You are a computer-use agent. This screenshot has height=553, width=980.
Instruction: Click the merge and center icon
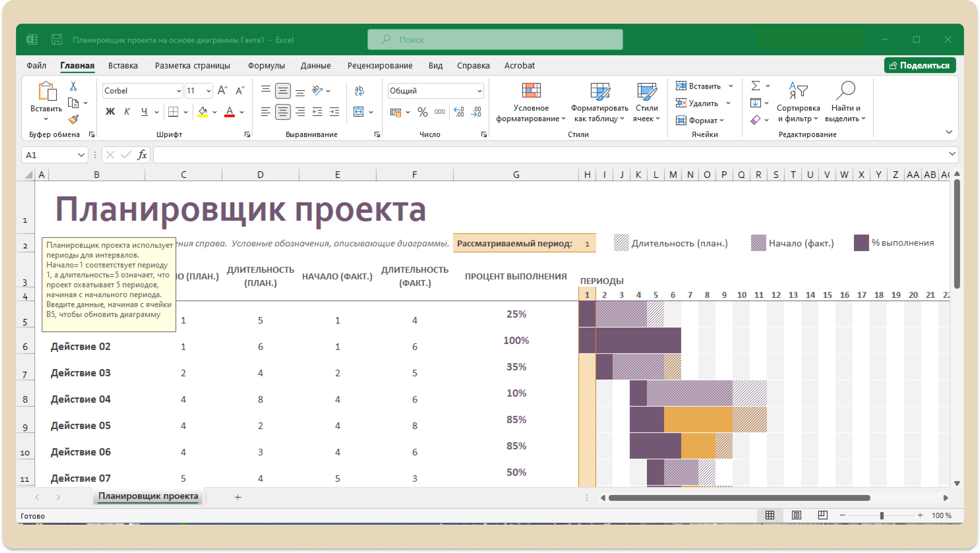point(358,112)
